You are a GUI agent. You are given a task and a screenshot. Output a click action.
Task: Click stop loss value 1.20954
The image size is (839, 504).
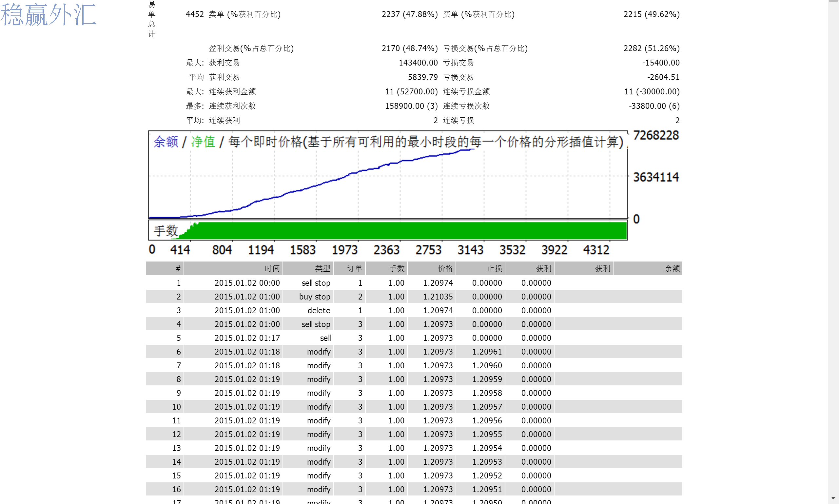point(487,448)
